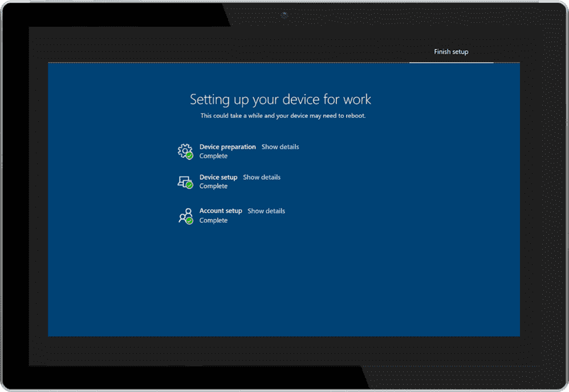Click the reboot notice subtitle text

pos(283,116)
